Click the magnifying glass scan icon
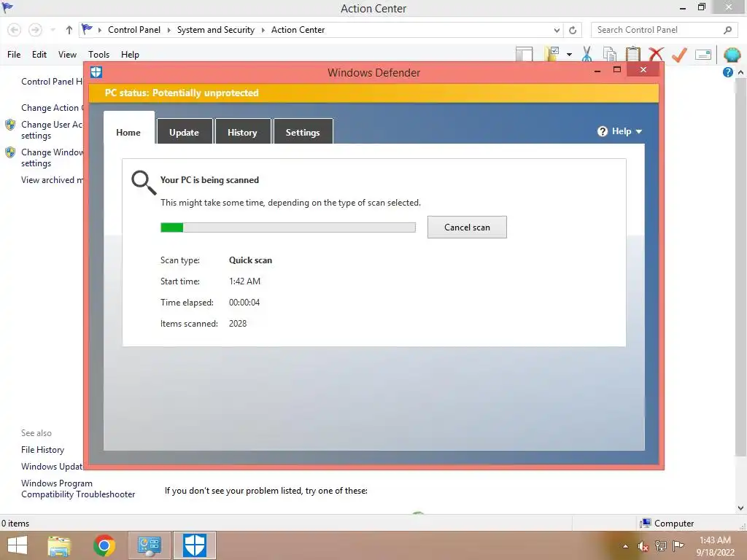This screenshot has width=747, height=560. point(144,183)
